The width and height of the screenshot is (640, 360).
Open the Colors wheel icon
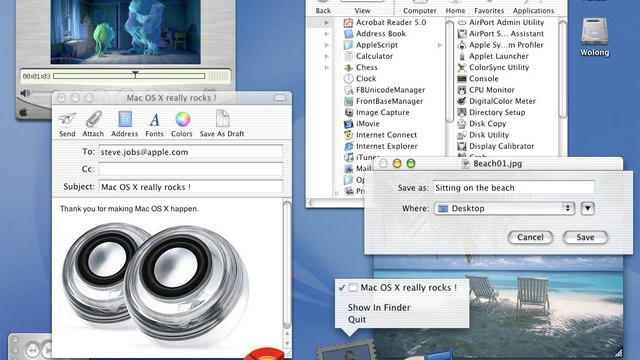(182, 119)
